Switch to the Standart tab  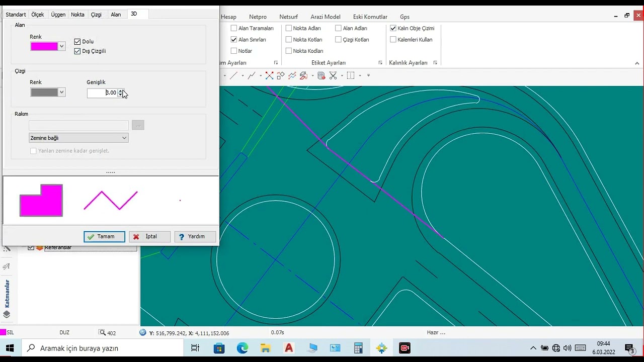coord(16,15)
